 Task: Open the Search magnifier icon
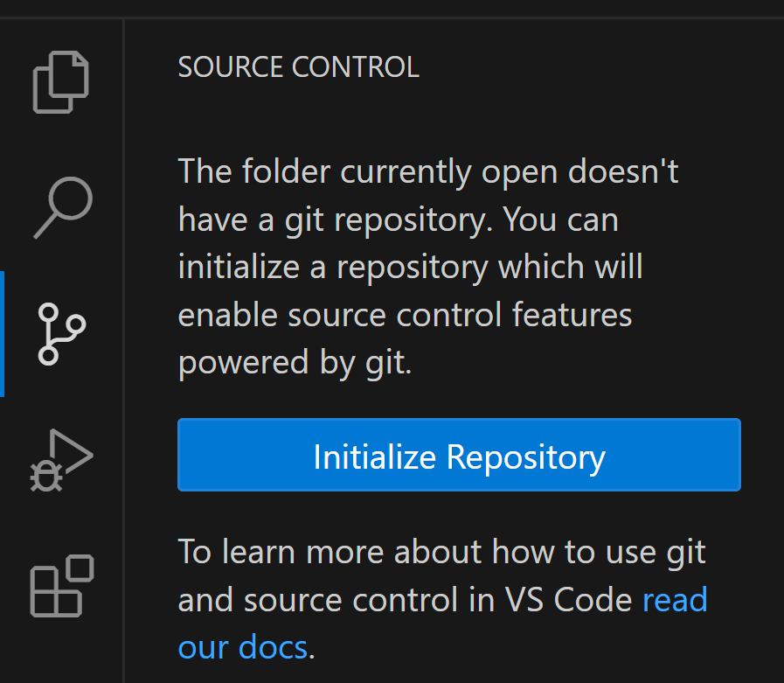tap(63, 207)
